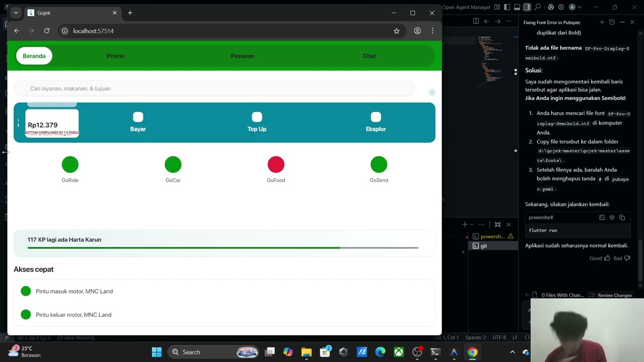The image size is (644, 362).
Task: Open File Explorer from taskbar
Action: click(x=306, y=352)
